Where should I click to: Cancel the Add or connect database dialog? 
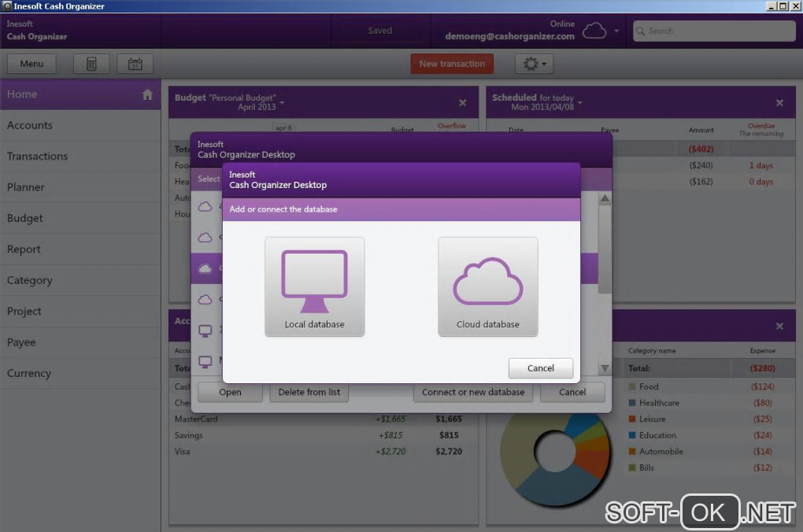(540, 368)
